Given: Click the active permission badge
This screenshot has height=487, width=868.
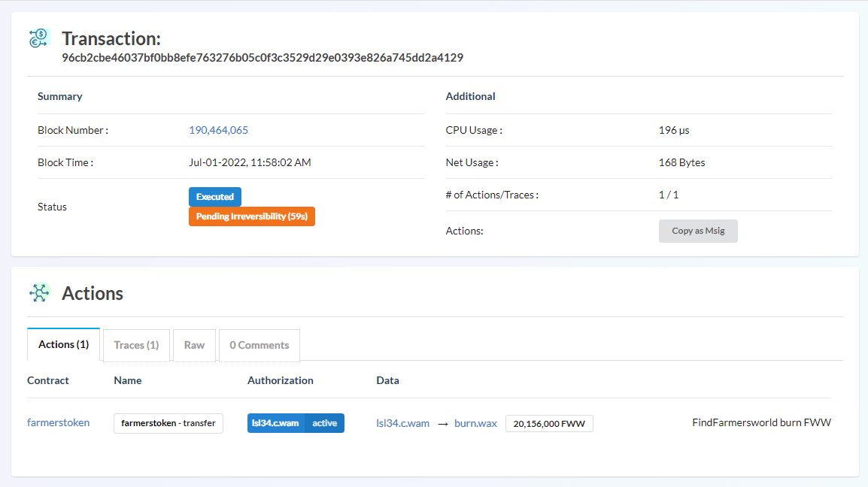Looking at the screenshot, I should pyautogui.click(x=324, y=423).
